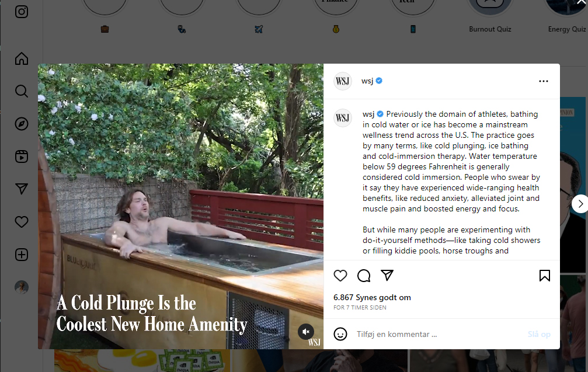Open the search magnifier in sidebar
588x372 pixels.
(x=22, y=91)
